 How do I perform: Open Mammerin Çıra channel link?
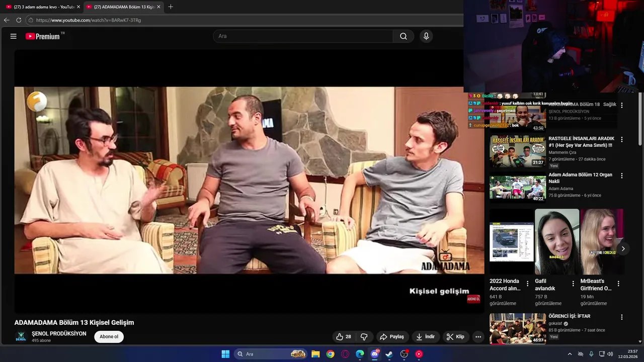pyautogui.click(x=562, y=152)
